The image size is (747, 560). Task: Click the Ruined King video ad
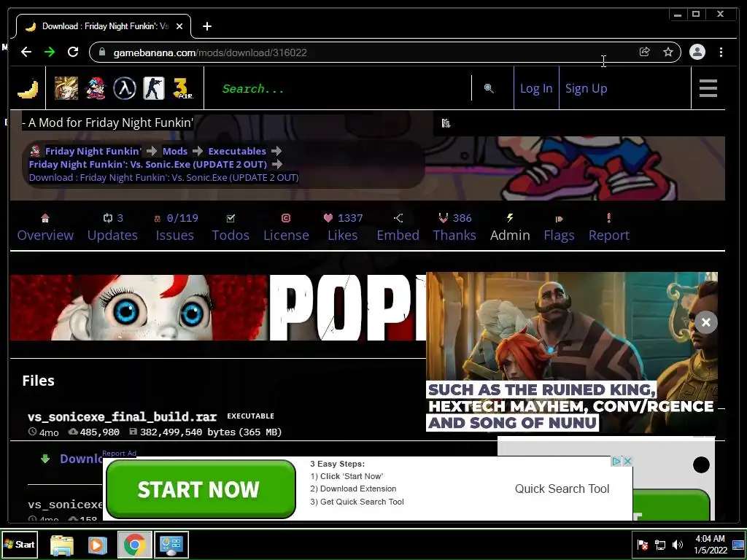pos(572,352)
